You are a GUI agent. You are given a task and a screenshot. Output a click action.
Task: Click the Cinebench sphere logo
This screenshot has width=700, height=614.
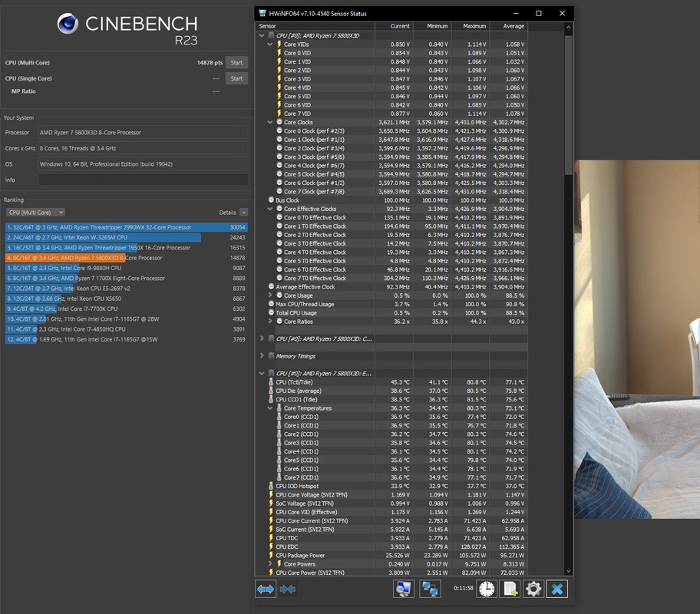(x=68, y=24)
